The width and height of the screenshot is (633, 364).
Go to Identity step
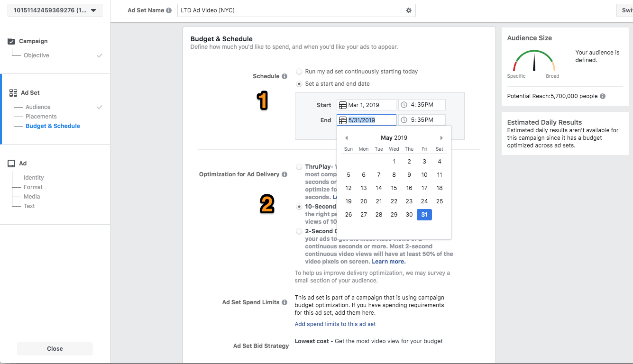pos(34,178)
